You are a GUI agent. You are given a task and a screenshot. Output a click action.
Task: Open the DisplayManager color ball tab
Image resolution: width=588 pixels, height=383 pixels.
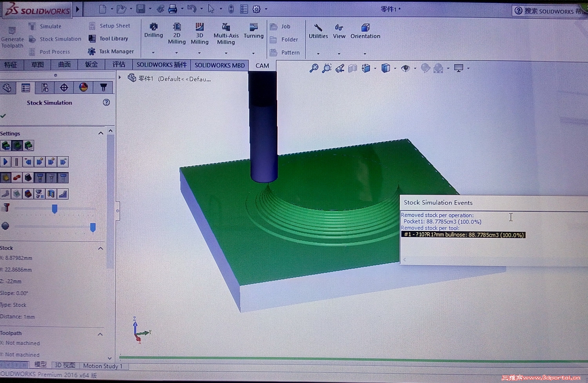(83, 87)
